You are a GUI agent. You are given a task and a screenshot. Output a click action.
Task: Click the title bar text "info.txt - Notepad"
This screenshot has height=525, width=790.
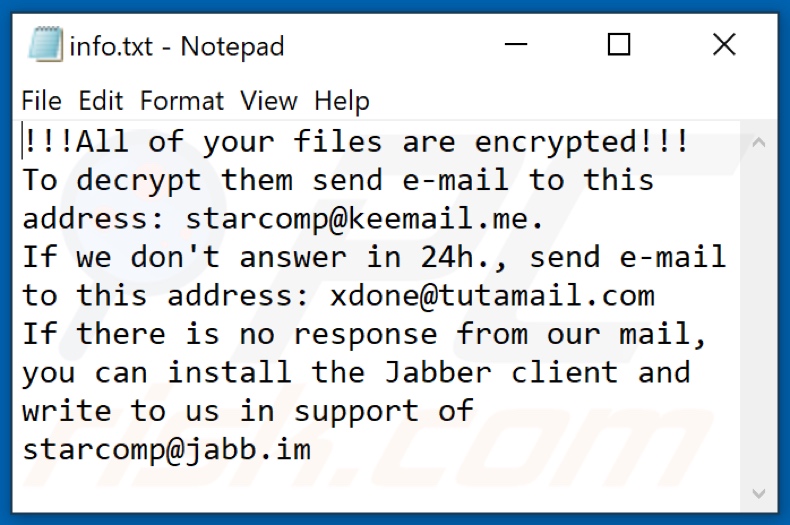(x=177, y=46)
